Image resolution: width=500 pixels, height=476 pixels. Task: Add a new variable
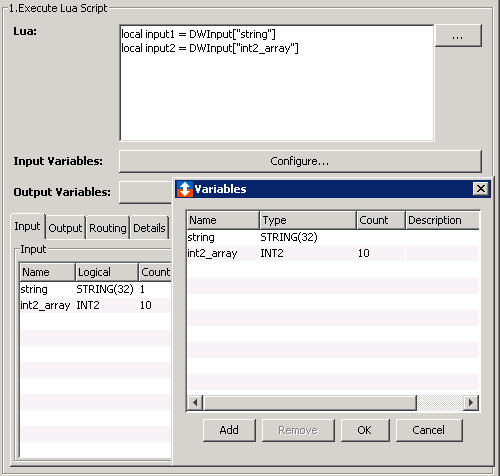point(229,430)
